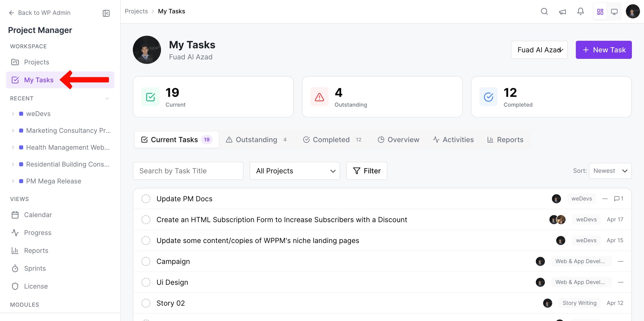Mark the Update PM Docs task complete
The width and height of the screenshot is (644, 321).
coord(146,198)
